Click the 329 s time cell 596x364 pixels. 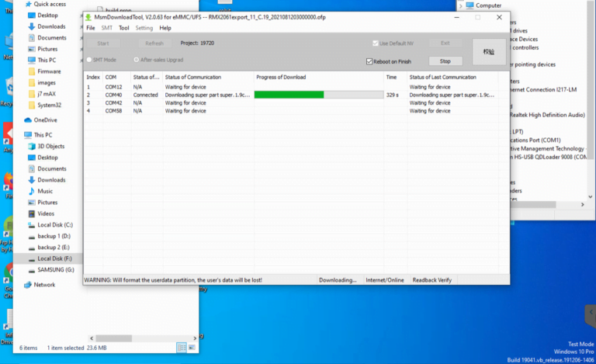click(x=393, y=95)
